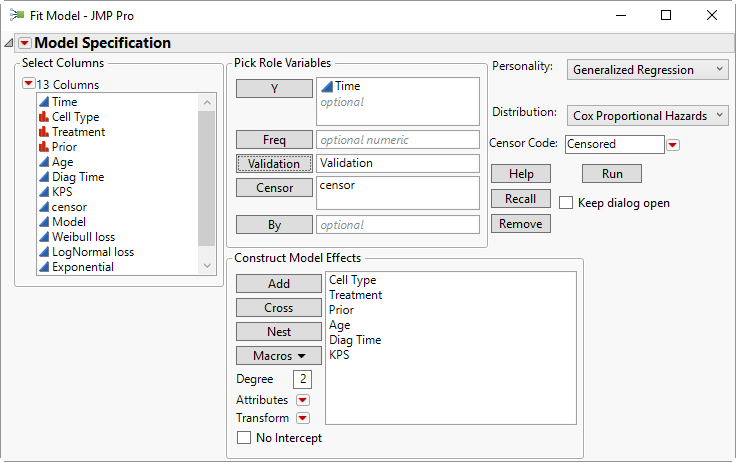736x462 pixels.
Task: Open the Attributes red triangle menu
Action: tap(303, 400)
